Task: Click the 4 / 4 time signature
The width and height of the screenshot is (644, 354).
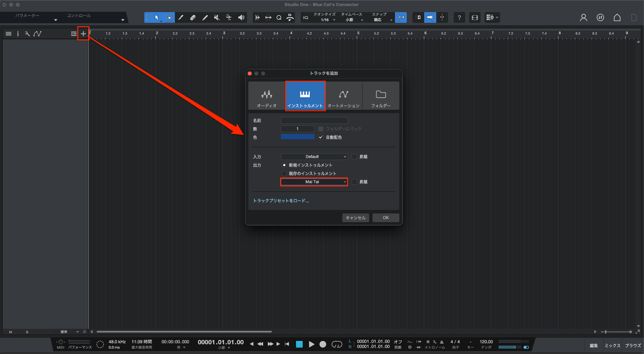Action: click(x=455, y=342)
